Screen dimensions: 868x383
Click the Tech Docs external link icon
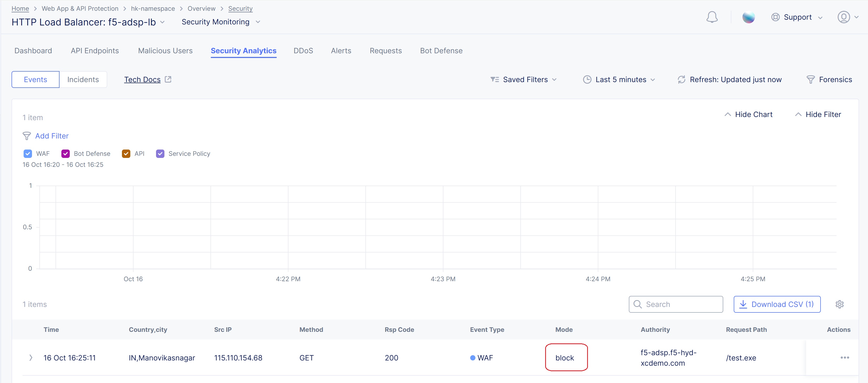point(168,79)
